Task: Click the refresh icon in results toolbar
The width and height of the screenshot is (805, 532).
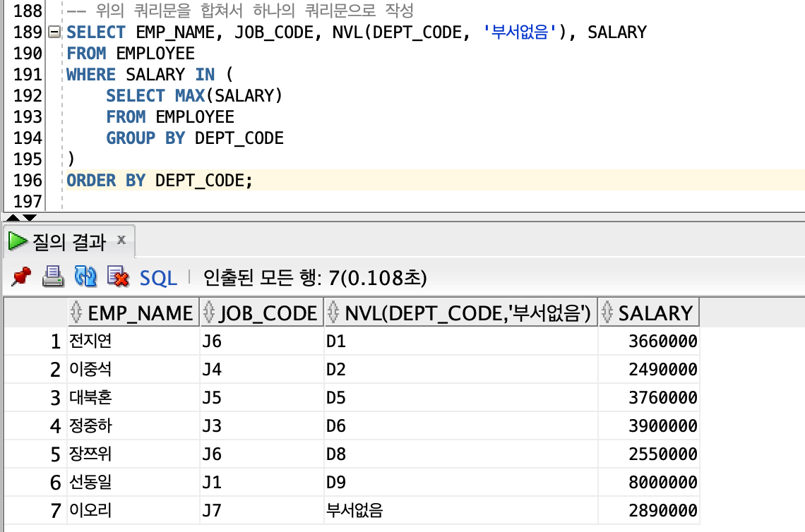Action: click(x=85, y=277)
